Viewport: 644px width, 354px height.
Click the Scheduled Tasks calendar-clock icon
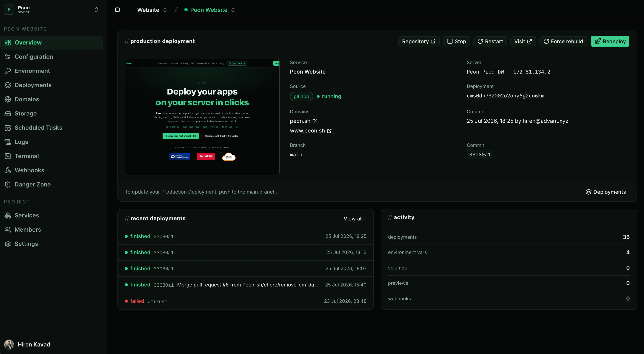tap(8, 128)
